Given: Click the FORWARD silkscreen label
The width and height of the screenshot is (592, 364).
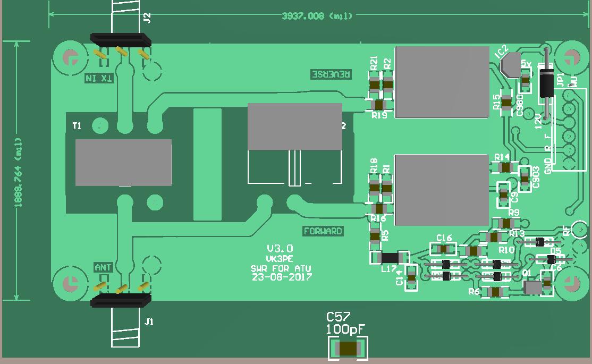Looking at the screenshot, I should coord(323,231).
